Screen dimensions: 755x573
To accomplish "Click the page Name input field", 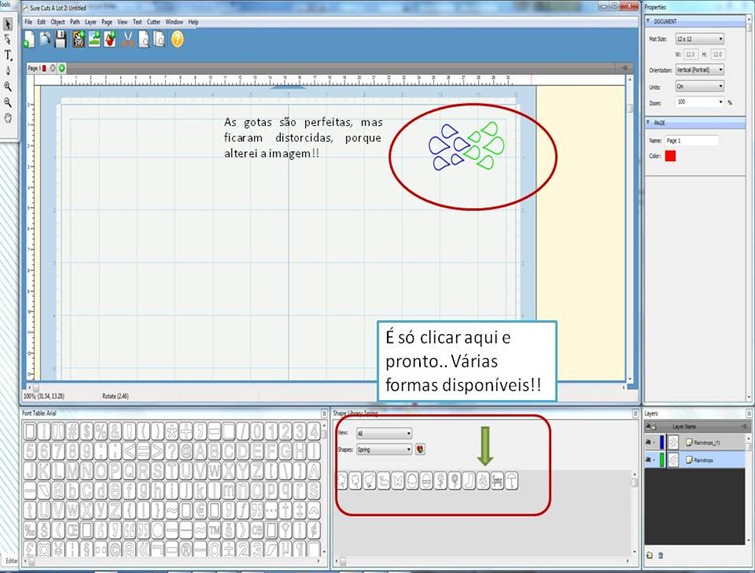I will point(692,141).
